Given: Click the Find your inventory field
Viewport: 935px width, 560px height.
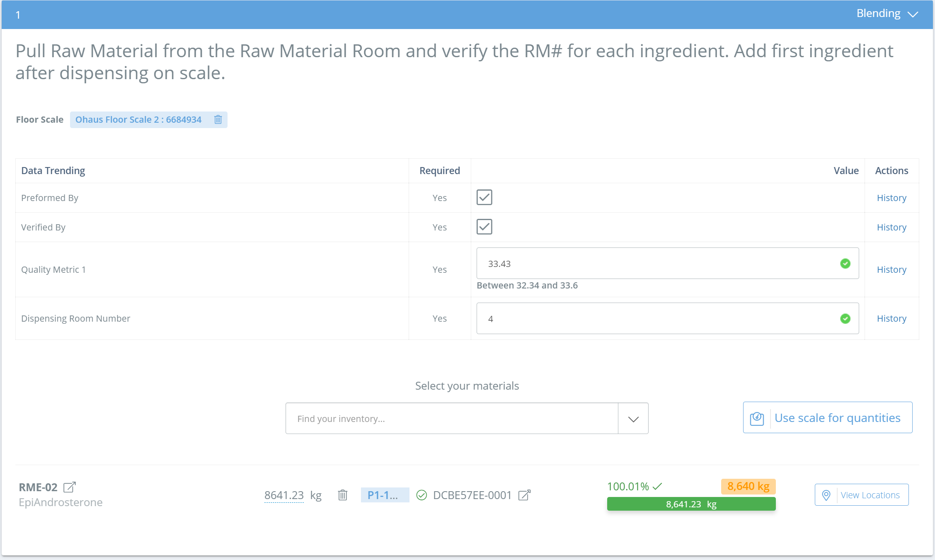Looking at the screenshot, I should click(x=452, y=419).
